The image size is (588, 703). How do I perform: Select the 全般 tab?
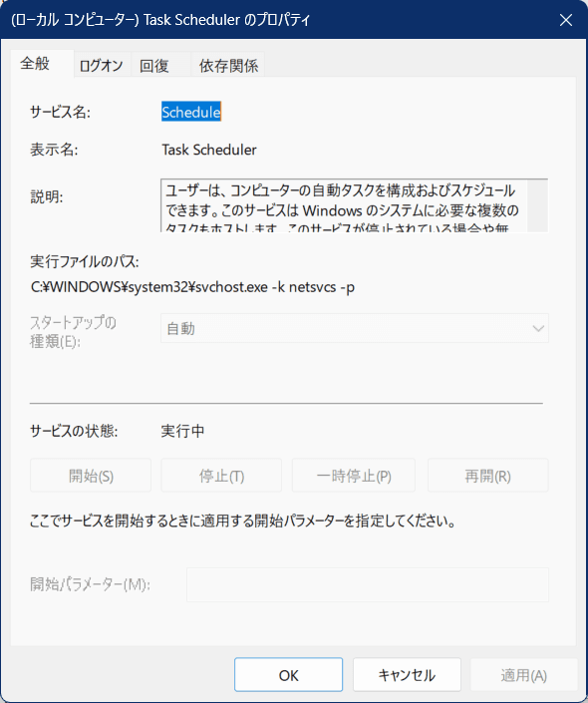click(x=42, y=64)
